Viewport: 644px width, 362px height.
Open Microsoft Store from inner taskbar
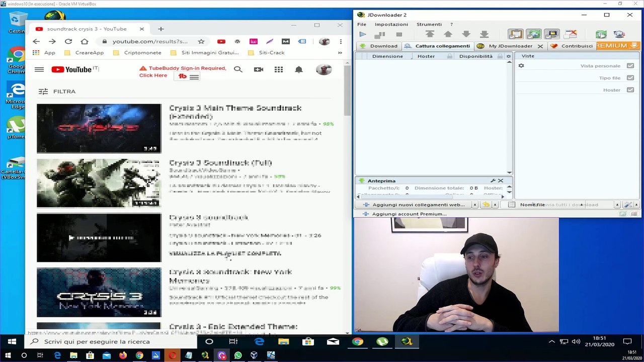308,342
